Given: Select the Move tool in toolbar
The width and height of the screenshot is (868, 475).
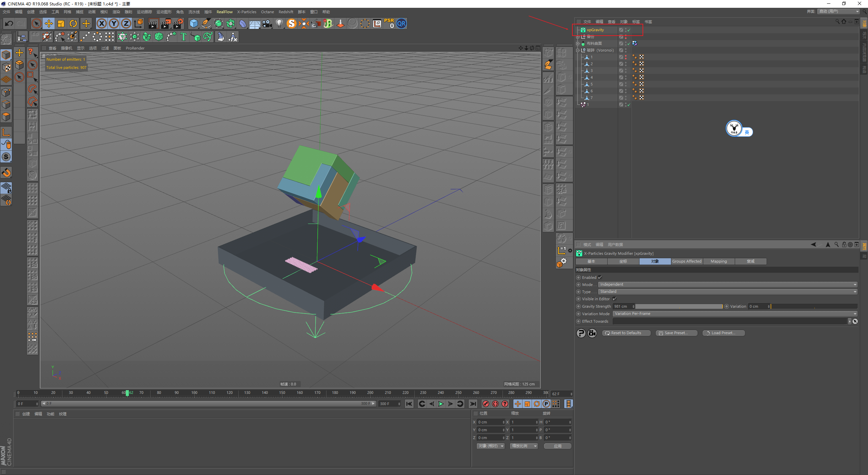Looking at the screenshot, I should click(49, 23).
